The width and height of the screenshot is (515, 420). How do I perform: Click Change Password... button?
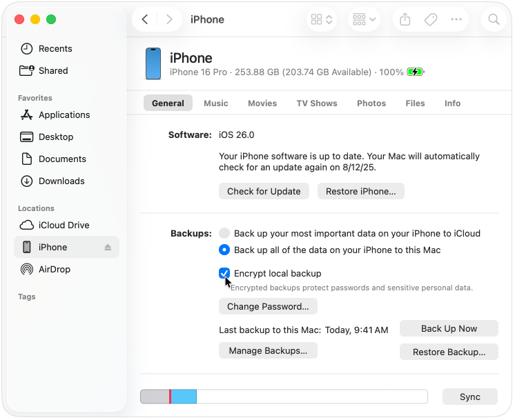tap(268, 306)
